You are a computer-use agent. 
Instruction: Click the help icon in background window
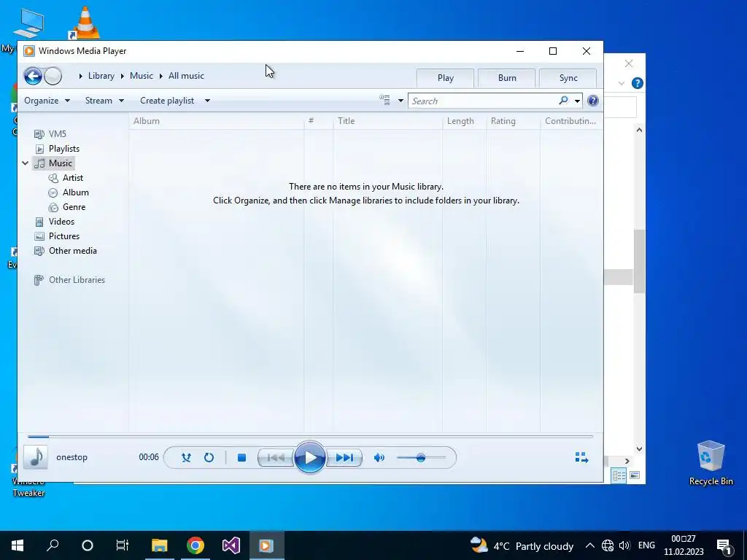tap(637, 83)
